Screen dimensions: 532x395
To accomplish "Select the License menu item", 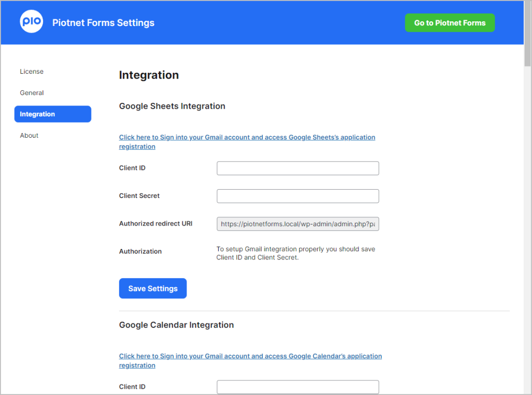I will tap(32, 72).
